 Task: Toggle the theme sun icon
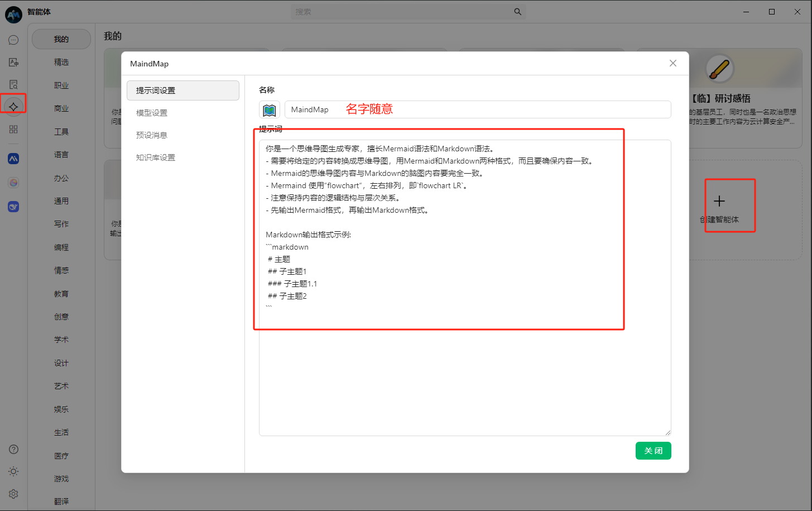click(x=13, y=471)
